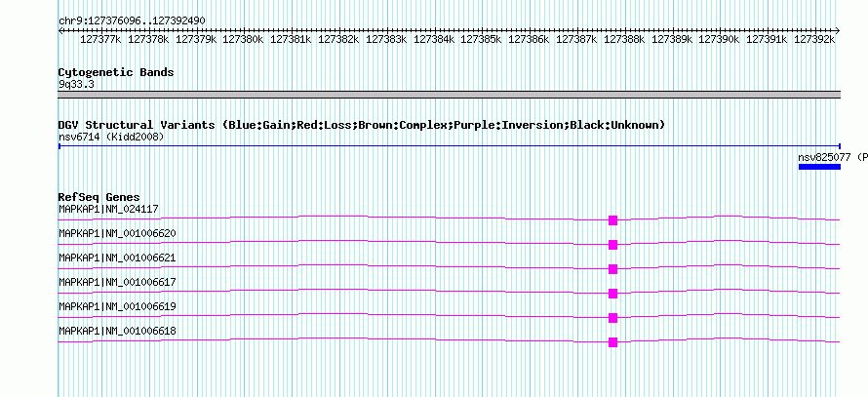This screenshot has width=868, height=397.
Task: Open the RefSeq Genes track title
Action: (x=99, y=197)
